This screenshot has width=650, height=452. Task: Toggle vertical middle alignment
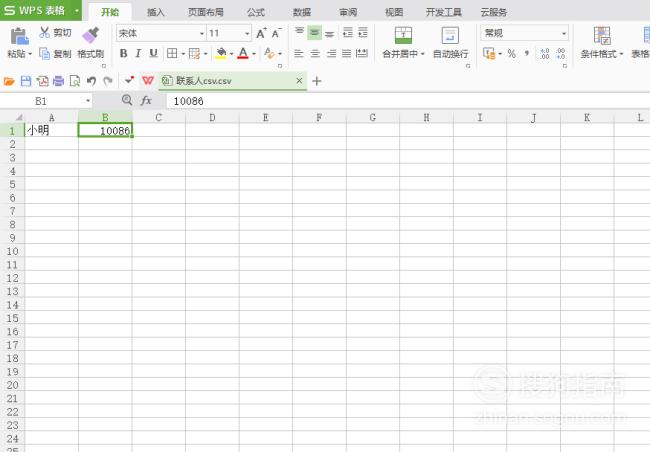[315, 32]
